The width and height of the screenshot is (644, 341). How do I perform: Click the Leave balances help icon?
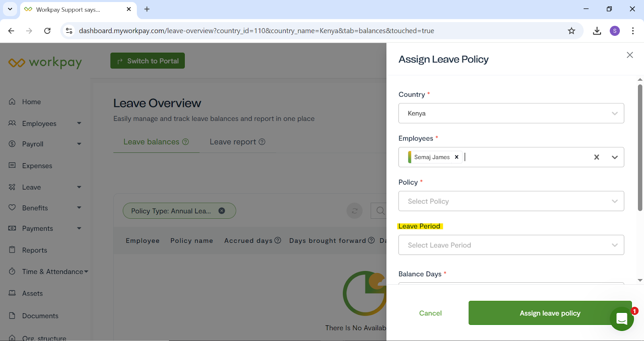pos(186,142)
